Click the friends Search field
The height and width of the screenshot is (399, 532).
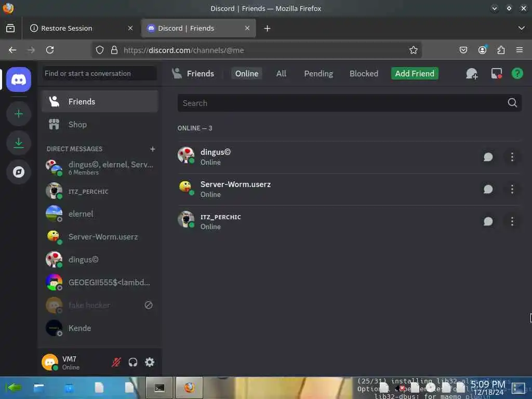tap(350, 103)
